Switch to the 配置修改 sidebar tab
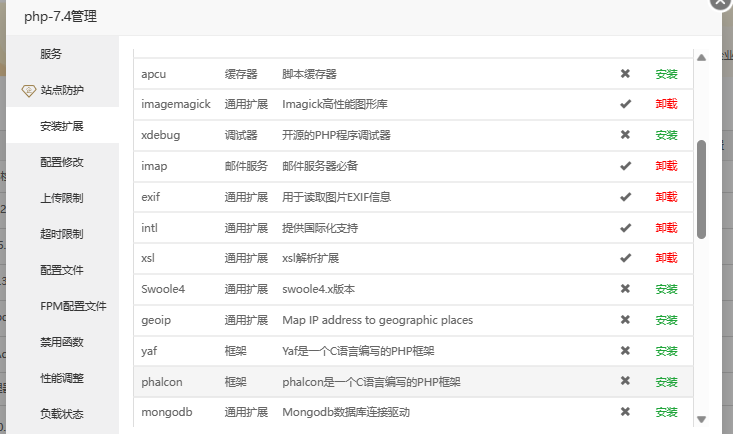Screen dimensions: 733x434 pos(61,162)
